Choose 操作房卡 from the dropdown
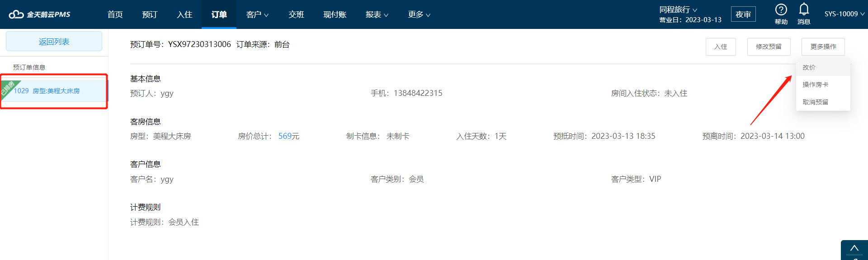The height and width of the screenshot is (260, 868). tap(823, 85)
